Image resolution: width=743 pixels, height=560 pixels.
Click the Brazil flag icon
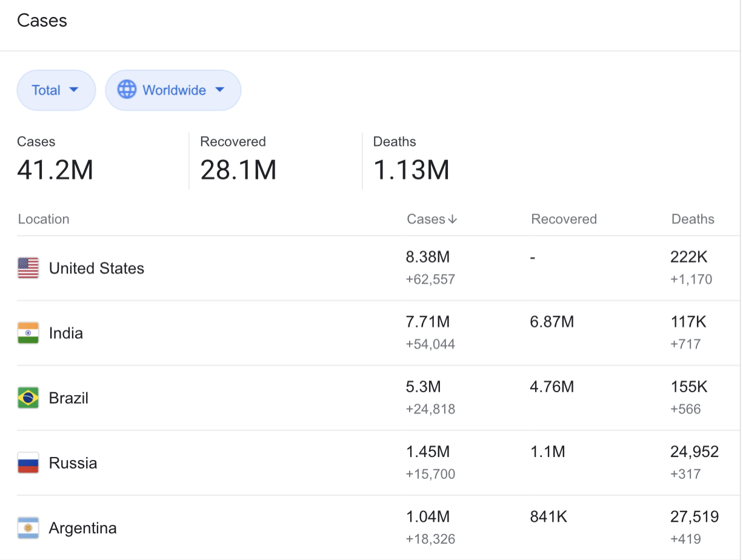pos(28,398)
